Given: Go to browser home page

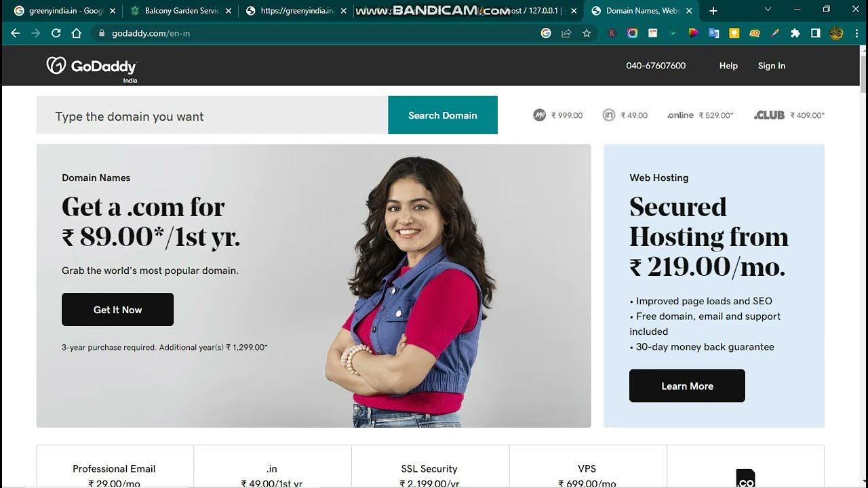Looking at the screenshot, I should click(77, 33).
